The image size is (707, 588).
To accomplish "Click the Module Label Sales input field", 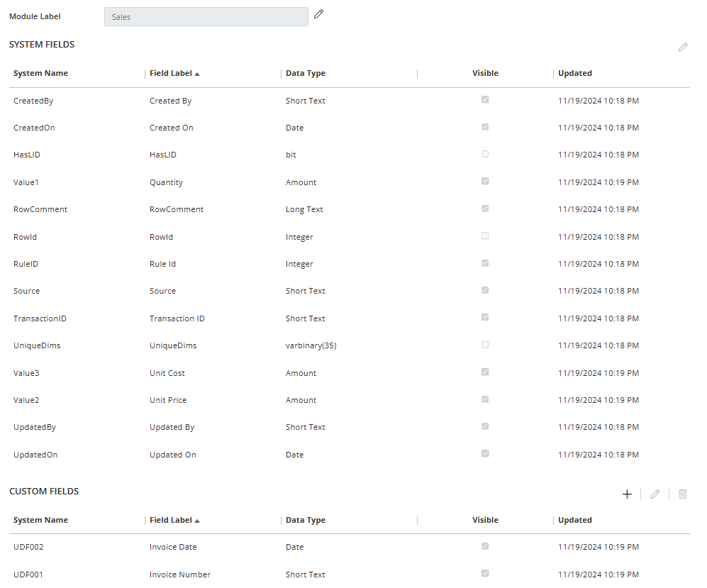I will pyautogui.click(x=206, y=17).
